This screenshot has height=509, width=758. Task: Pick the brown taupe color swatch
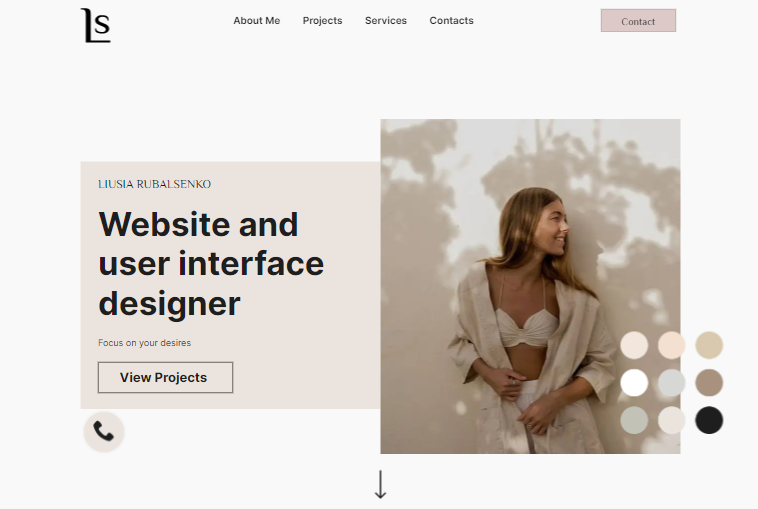[x=709, y=382]
